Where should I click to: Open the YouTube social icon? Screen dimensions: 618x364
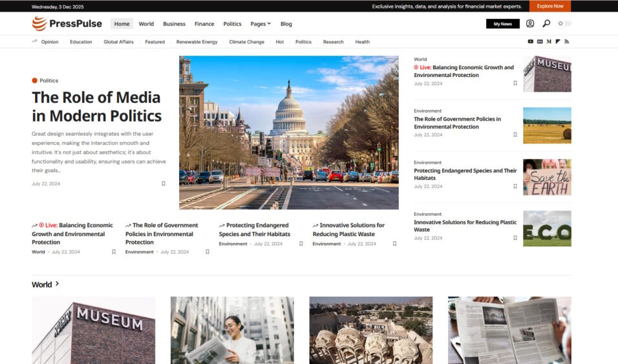[531, 42]
